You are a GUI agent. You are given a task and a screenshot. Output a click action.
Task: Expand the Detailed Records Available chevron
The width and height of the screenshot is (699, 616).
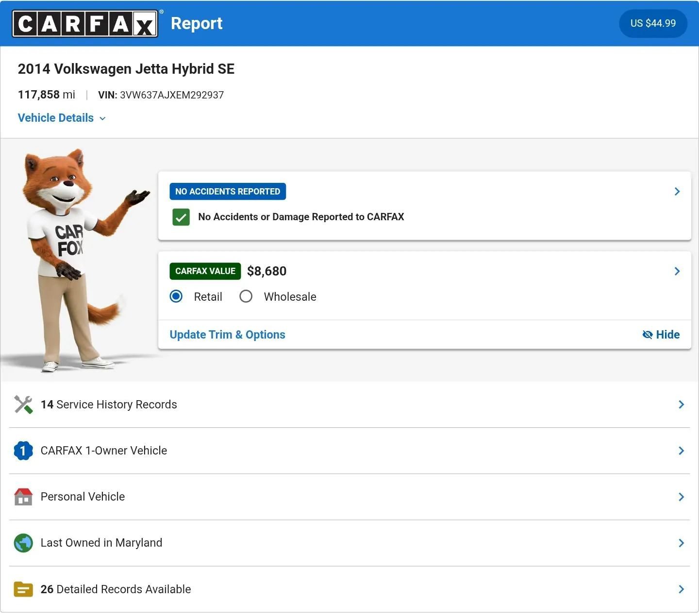[681, 589]
